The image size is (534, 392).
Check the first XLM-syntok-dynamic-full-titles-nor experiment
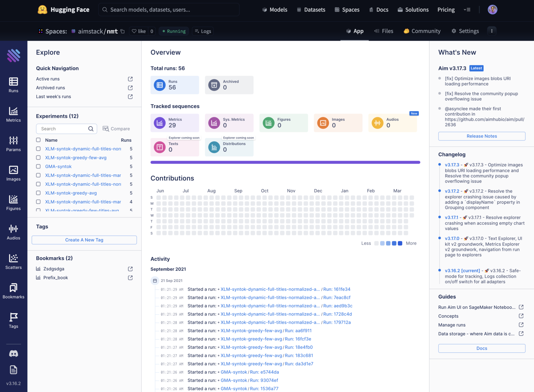pyautogui.click(x=38, y=148)
